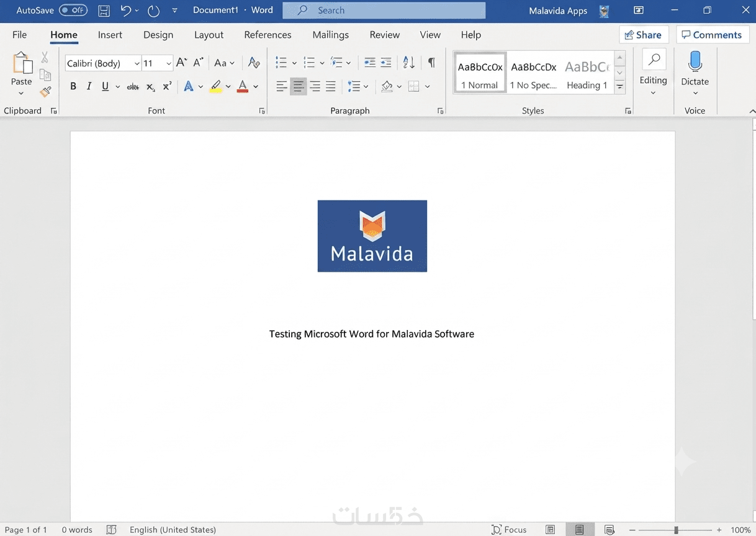Switch to Read Mode view icon
Image resolution: width=756 pixels, height=536 pixels.
(550, 530)
